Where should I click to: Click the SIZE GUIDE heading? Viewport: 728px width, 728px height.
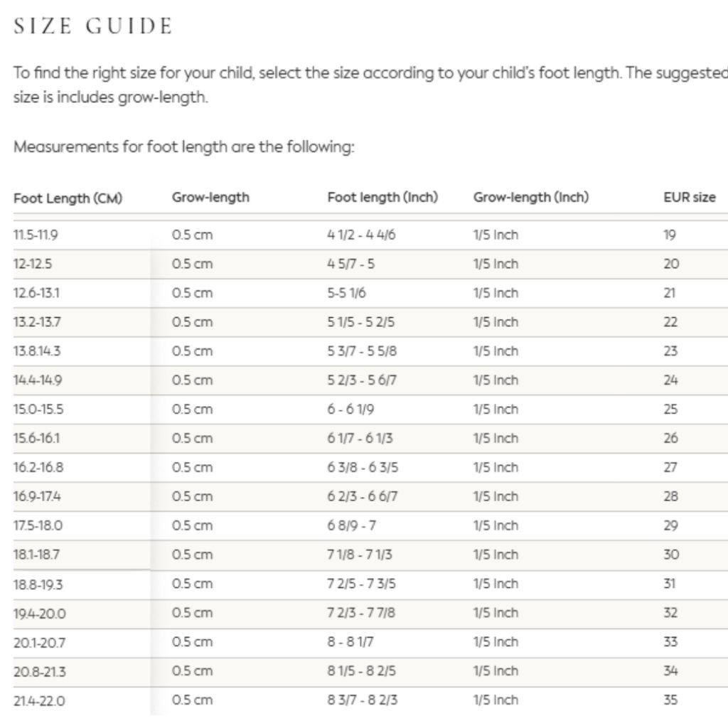tap(93, 26)
